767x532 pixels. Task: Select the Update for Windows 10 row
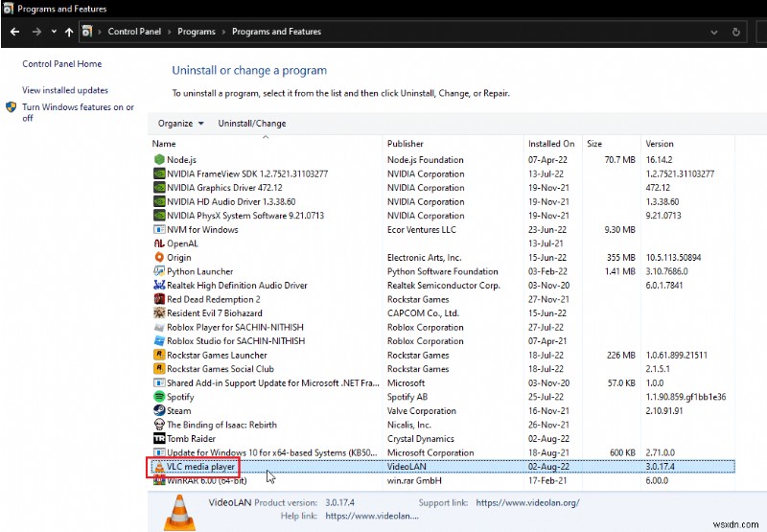[x=441, y=452]
